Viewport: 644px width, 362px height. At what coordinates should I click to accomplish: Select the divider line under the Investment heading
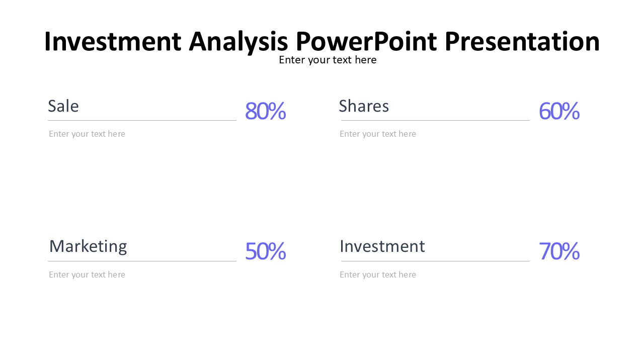(435, 261)
